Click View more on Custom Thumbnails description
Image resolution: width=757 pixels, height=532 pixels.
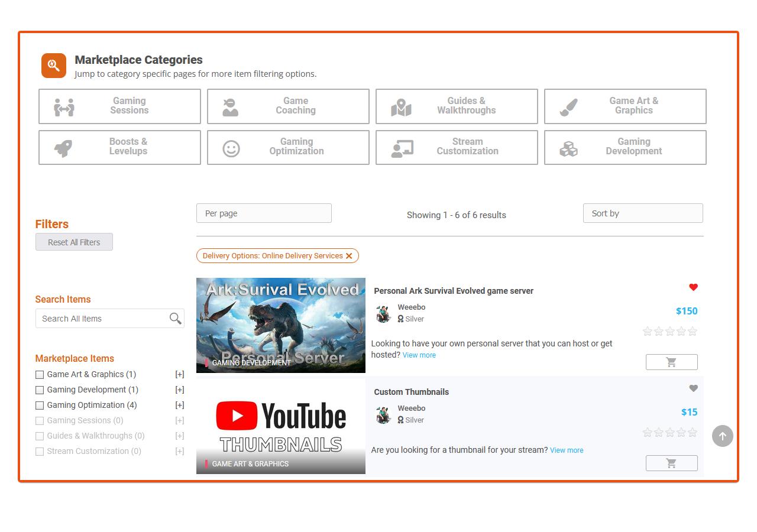567,450
